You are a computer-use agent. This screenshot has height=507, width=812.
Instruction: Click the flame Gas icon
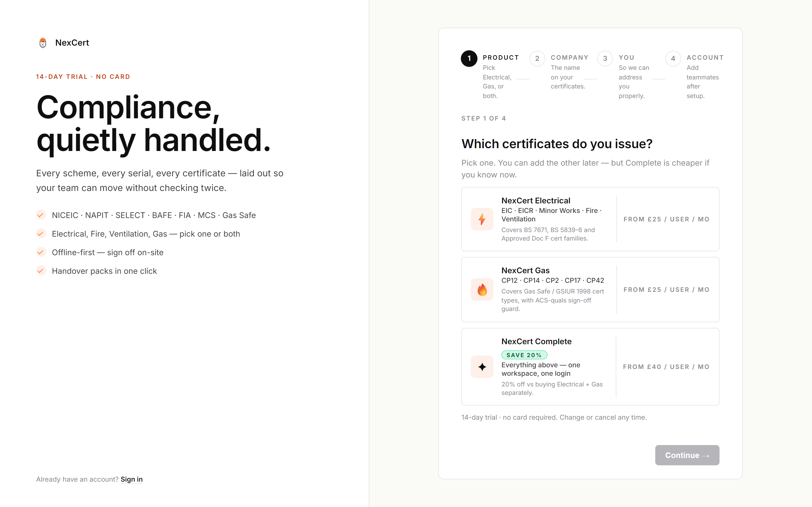482,289
